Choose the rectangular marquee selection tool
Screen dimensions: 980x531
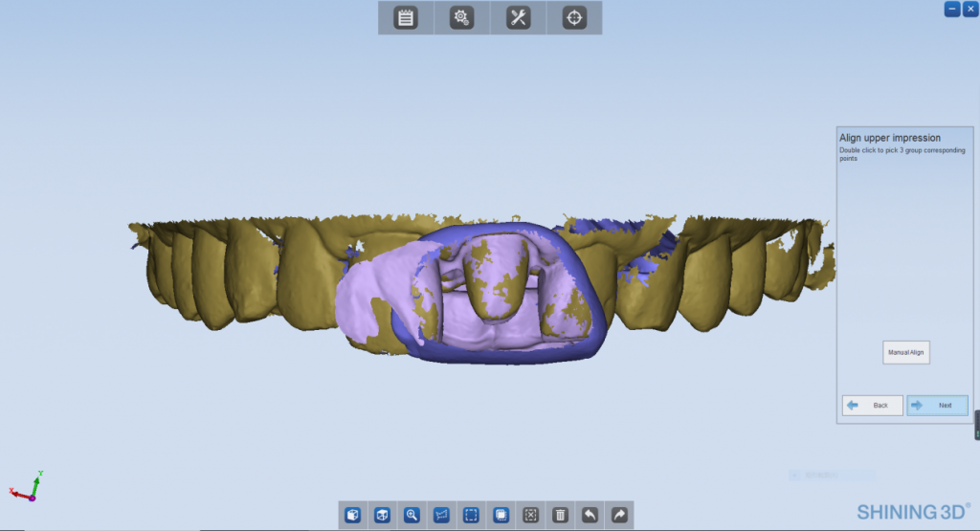[x=471, y=515]
